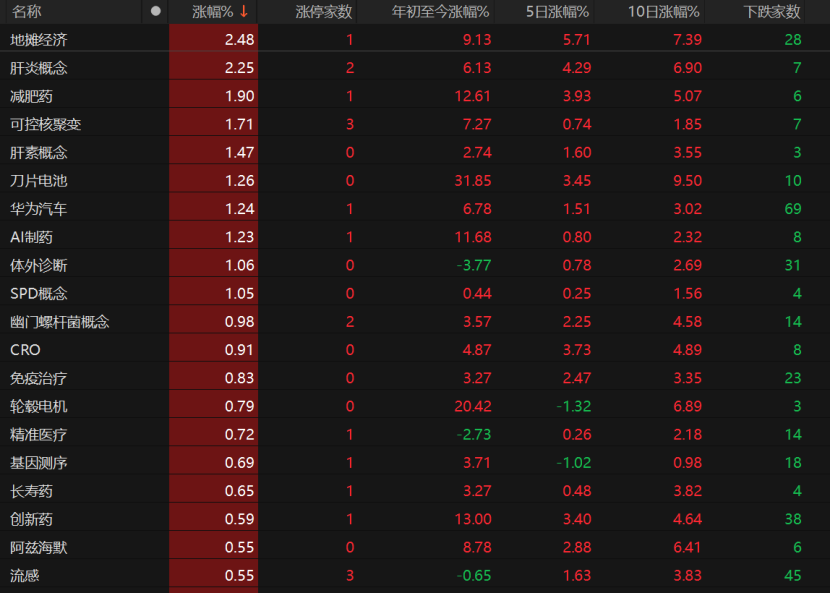
Task: Open the 肝炎概念 sector row
Action: (x=415, y=68)
